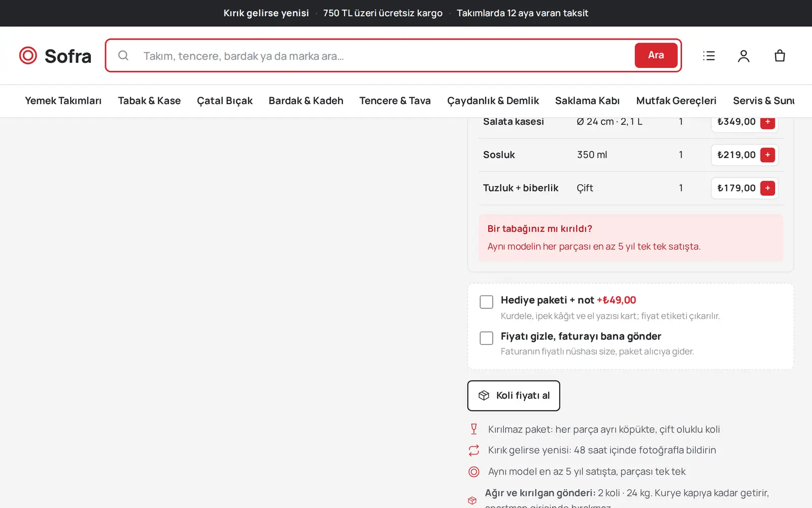The width and height of the screenshot is (812, 508).
Task: Open the Tabak & Kase category
Action: [x=149, y=101]
